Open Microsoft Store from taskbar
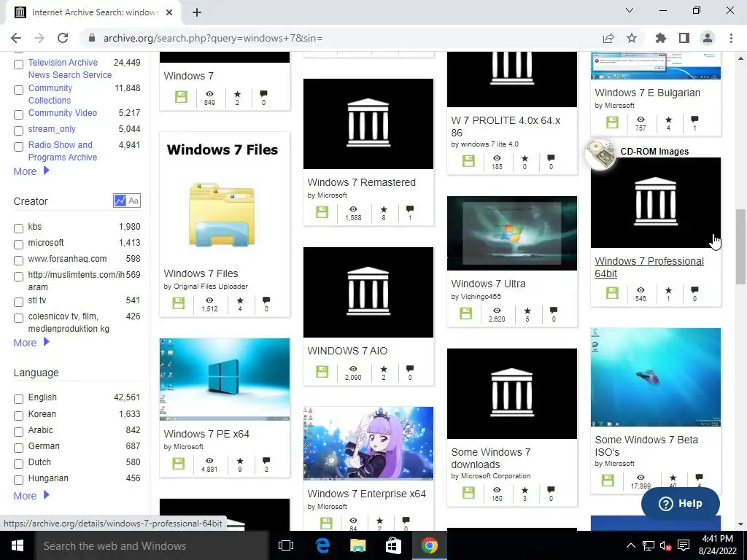The height and width of the screenshot is (560, 747). [x=393, y=545]
